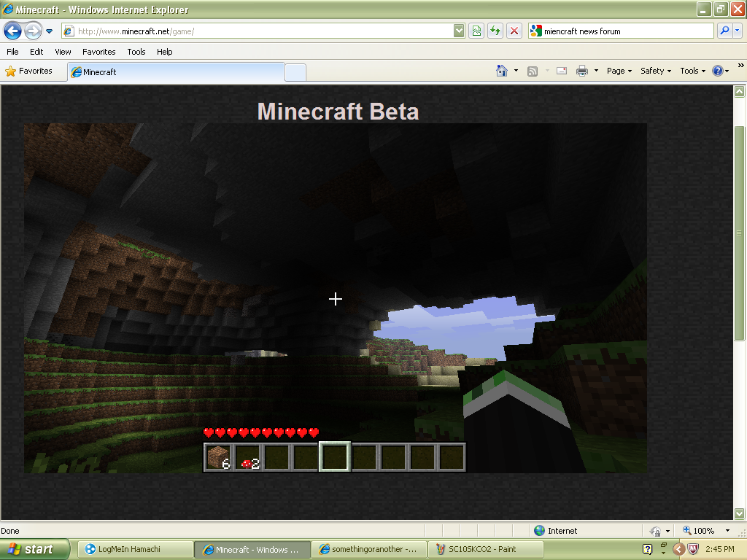Open the Favorites menu
This screenshot has height=560, width=747.
[x=99, y=52]
